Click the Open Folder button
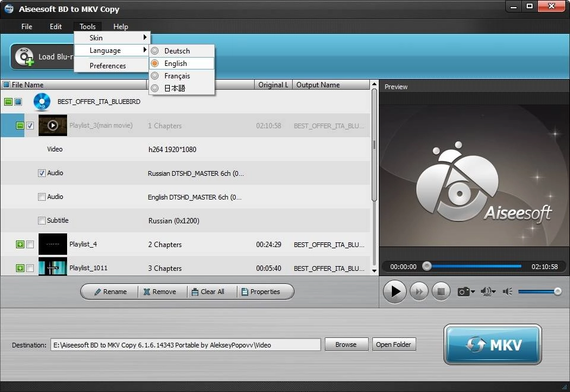The image size is (570, 392). pyautogui.click(x=394, y=344)
